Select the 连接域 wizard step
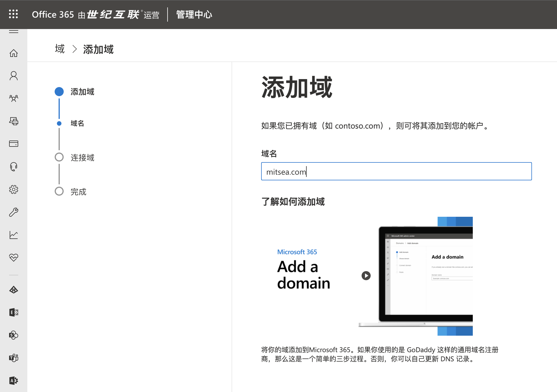Viewport: 557px width, 392px height. 82,157
